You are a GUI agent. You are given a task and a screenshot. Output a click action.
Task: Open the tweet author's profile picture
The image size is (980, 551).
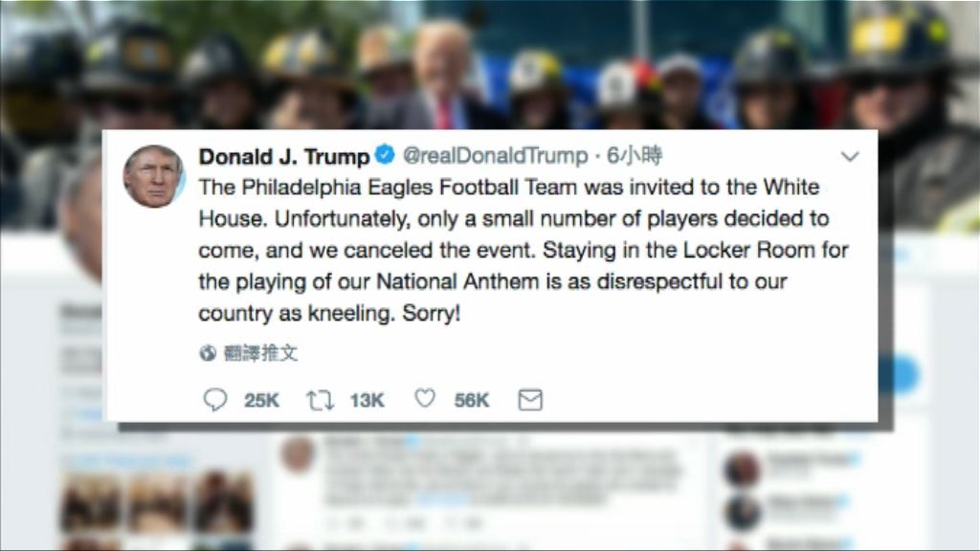click(x=154, y=176)
